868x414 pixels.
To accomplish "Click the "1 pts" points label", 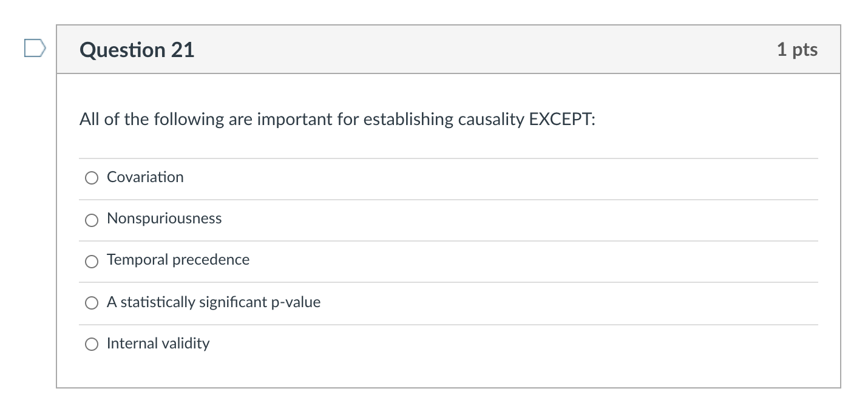I will pyautogui.click(x=797, y=50).
